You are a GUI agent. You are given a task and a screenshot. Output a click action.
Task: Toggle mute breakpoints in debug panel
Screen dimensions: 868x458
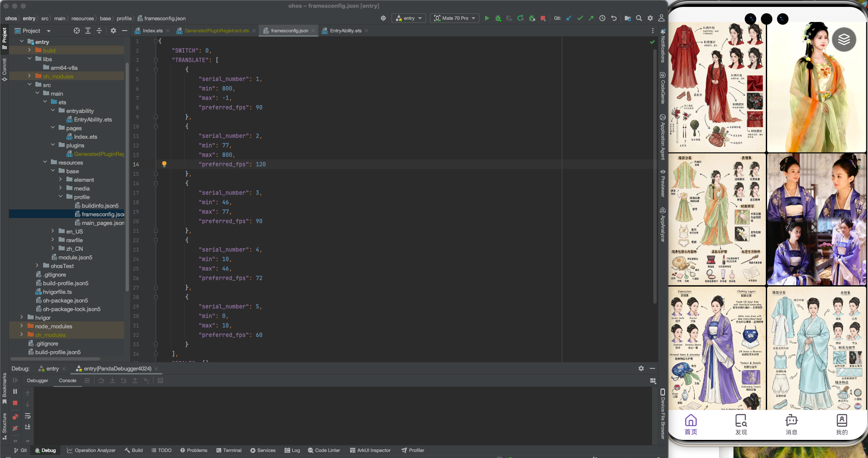(15, 428)
